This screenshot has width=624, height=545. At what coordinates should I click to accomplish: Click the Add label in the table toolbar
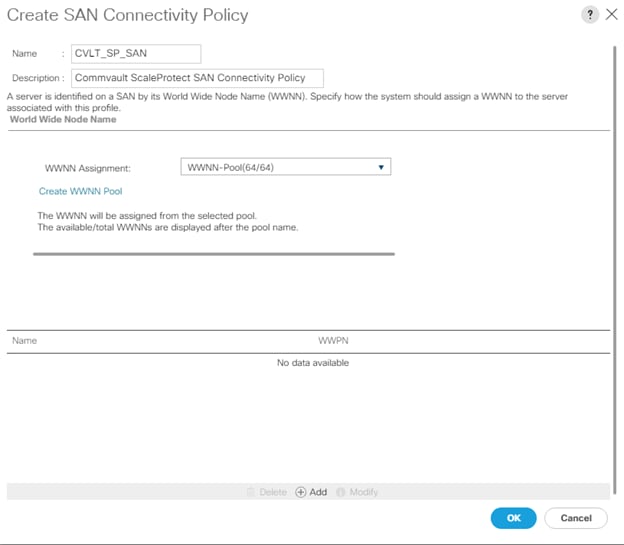318,492
